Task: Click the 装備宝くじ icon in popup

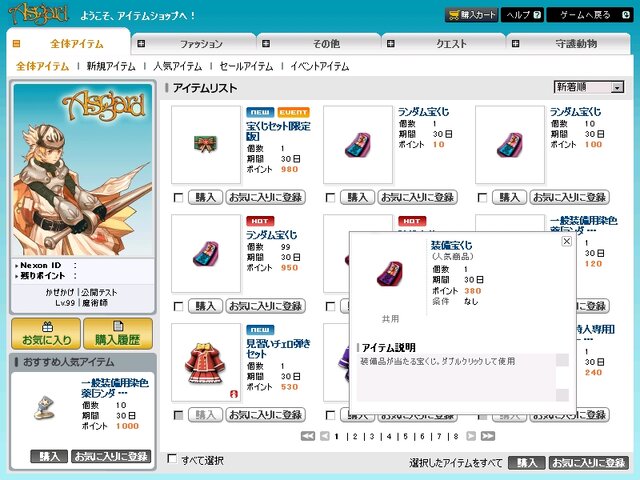Action: 390,273
